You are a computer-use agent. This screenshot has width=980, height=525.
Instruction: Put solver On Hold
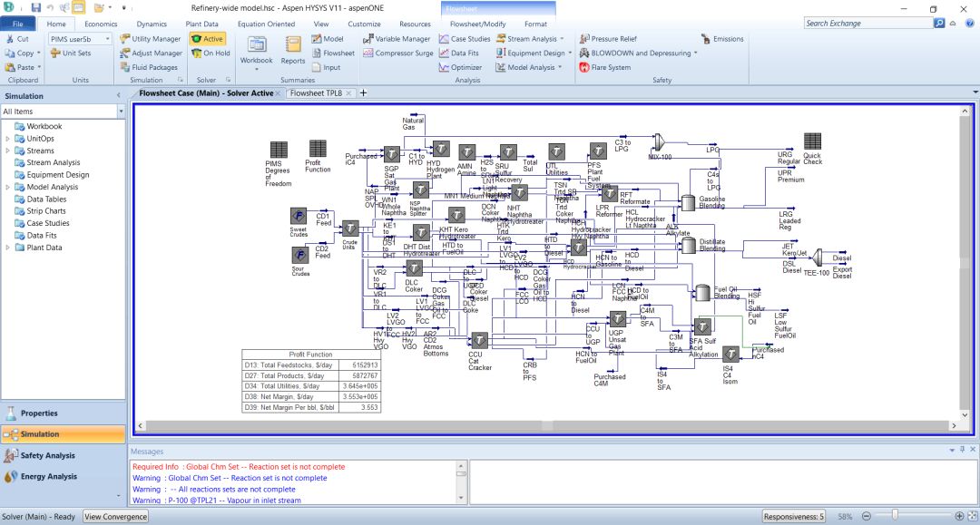[211, 53]
